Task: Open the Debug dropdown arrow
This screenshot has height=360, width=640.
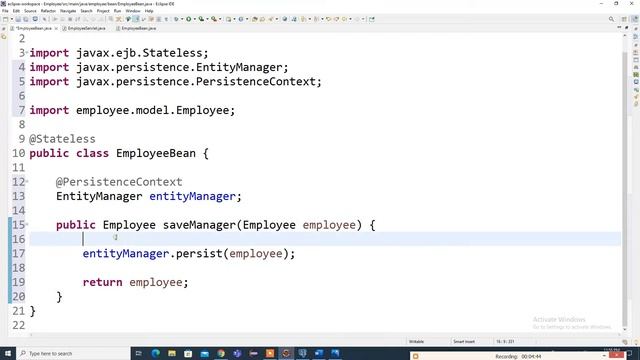Action: coord(182,19)
